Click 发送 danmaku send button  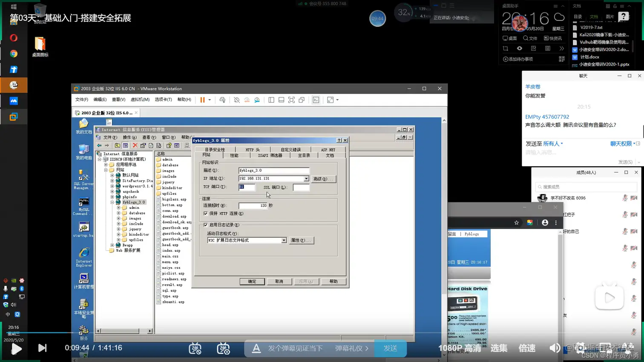[390, 348]
